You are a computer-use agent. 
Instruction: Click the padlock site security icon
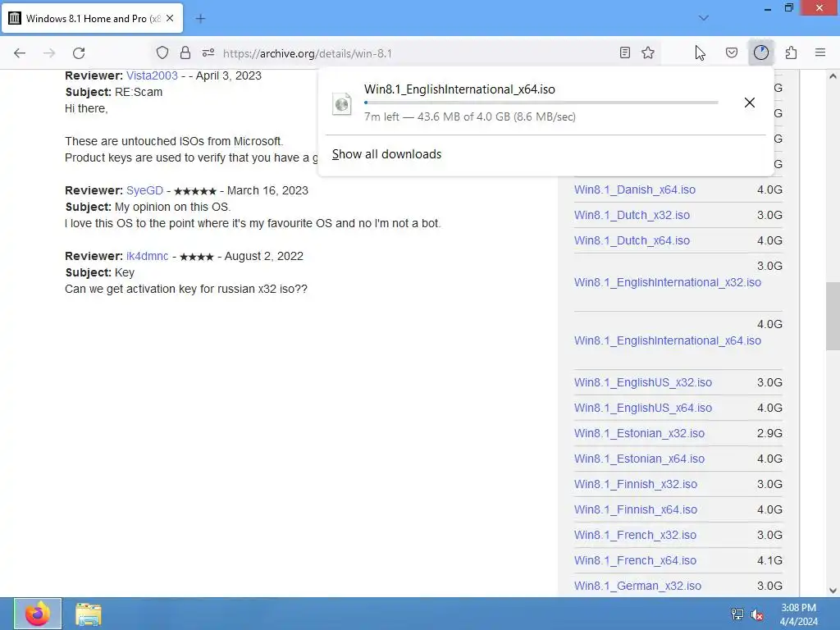click(x=185, y=53)
